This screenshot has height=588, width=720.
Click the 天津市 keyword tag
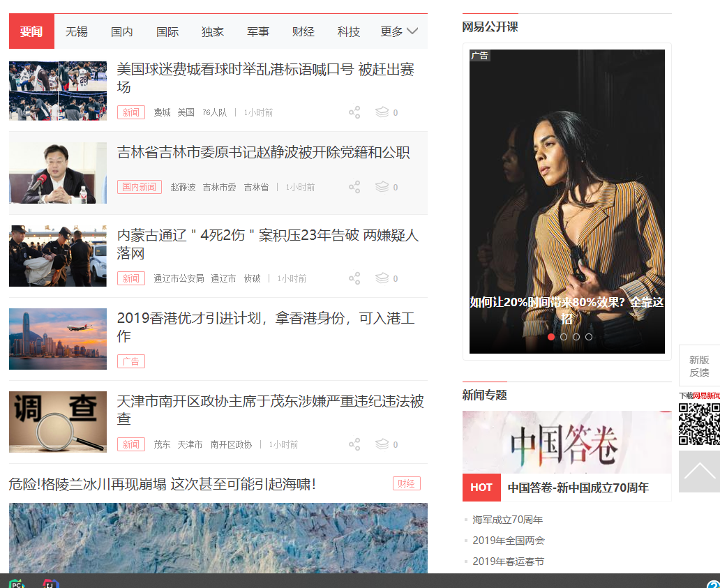pyautogui.click(x=190, y=445)
